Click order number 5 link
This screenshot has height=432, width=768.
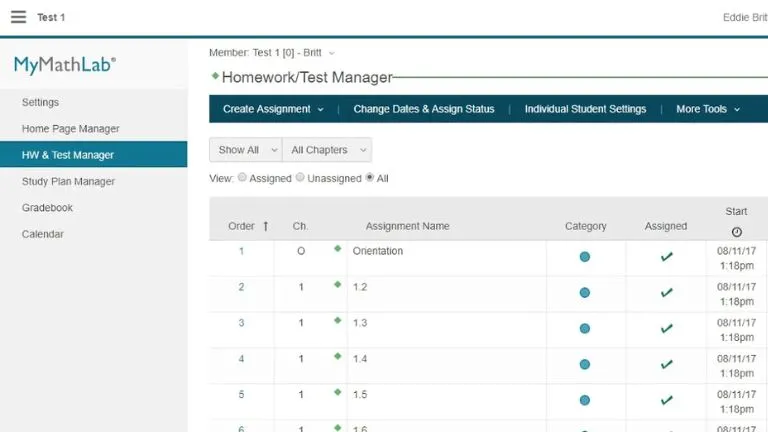[241, 394]
